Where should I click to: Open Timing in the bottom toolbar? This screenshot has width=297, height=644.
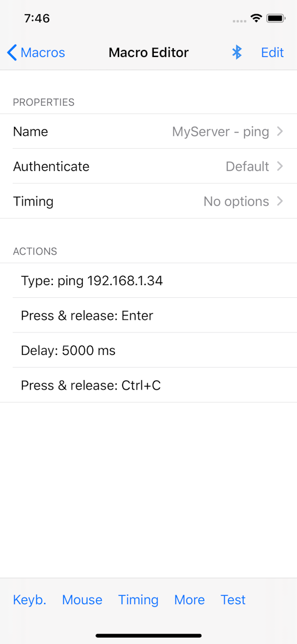click(139, 600)
